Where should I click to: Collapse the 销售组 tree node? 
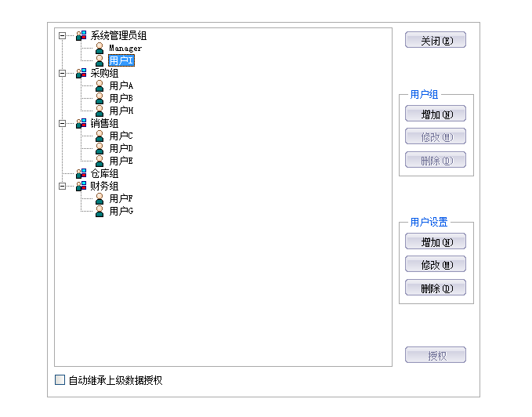tap(62, 124)
